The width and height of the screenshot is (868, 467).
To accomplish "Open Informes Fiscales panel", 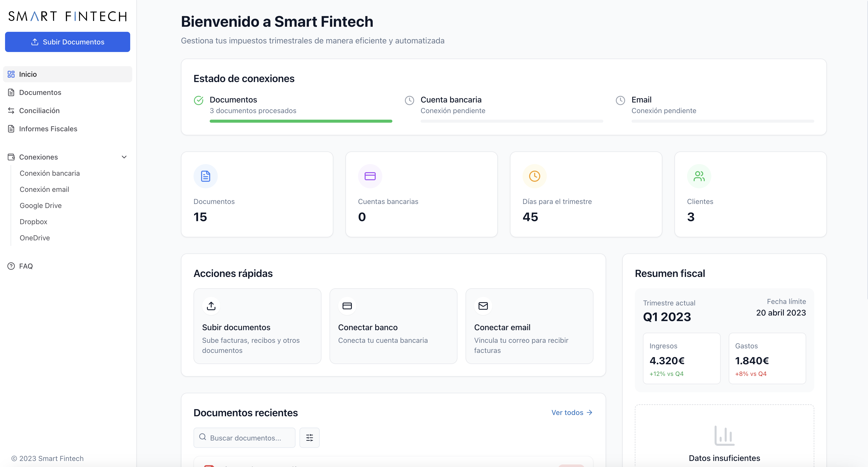I will 47,129.
